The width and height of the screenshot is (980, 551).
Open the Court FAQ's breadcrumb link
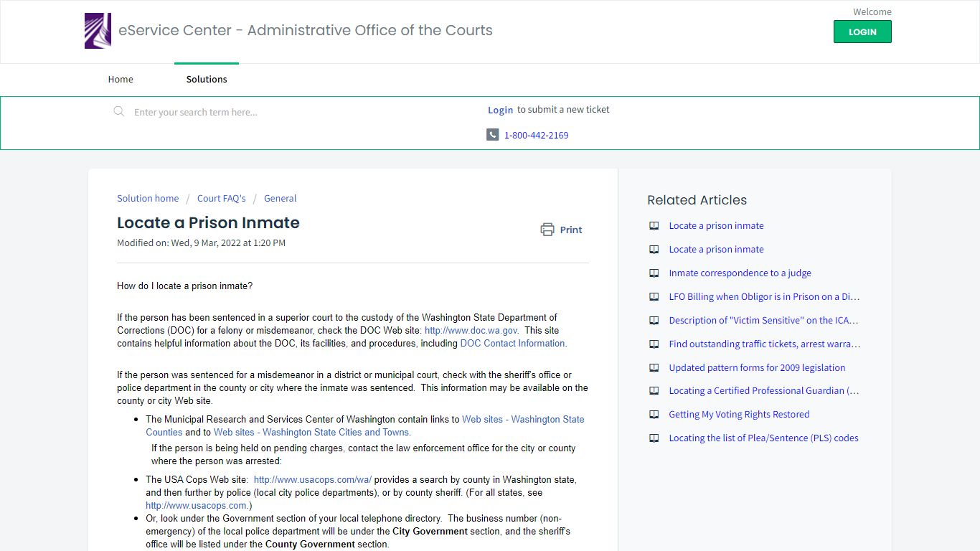222,198
